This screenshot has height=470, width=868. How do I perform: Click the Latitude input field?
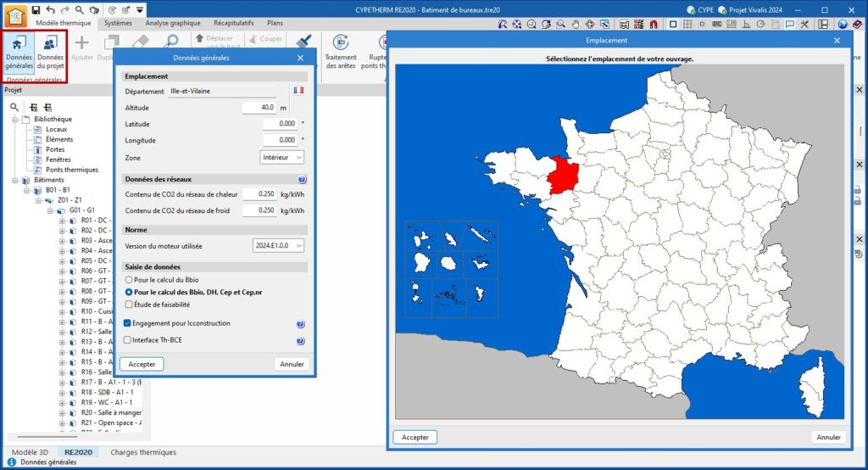point(281,124)
